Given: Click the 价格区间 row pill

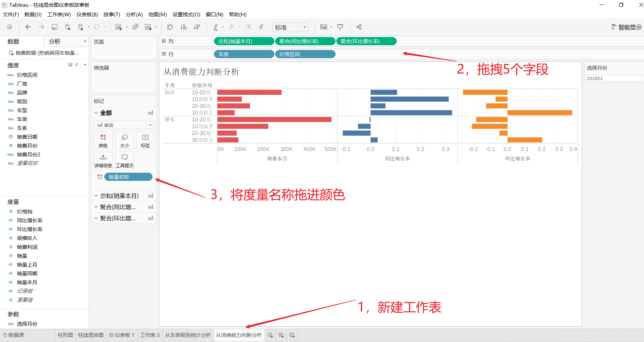Looking at the screenshot, I should point(305,54).
